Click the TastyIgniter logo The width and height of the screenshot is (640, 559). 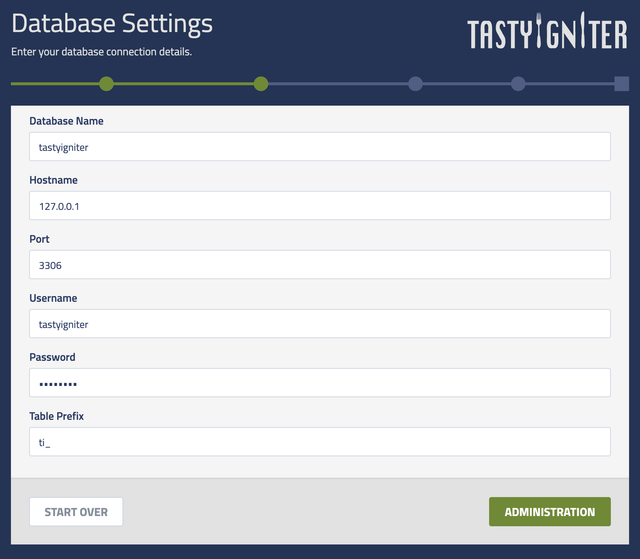coord(547,31)
